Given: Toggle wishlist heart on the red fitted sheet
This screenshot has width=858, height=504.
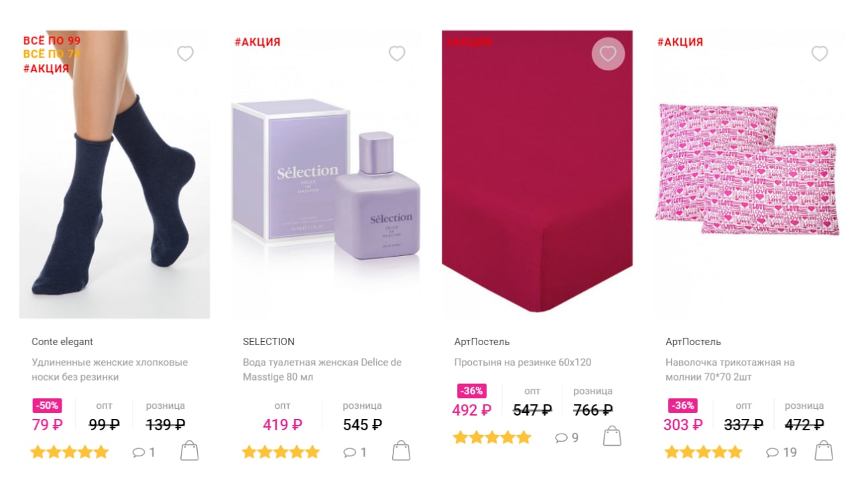Looking at the screenshot, I should 608,54.
